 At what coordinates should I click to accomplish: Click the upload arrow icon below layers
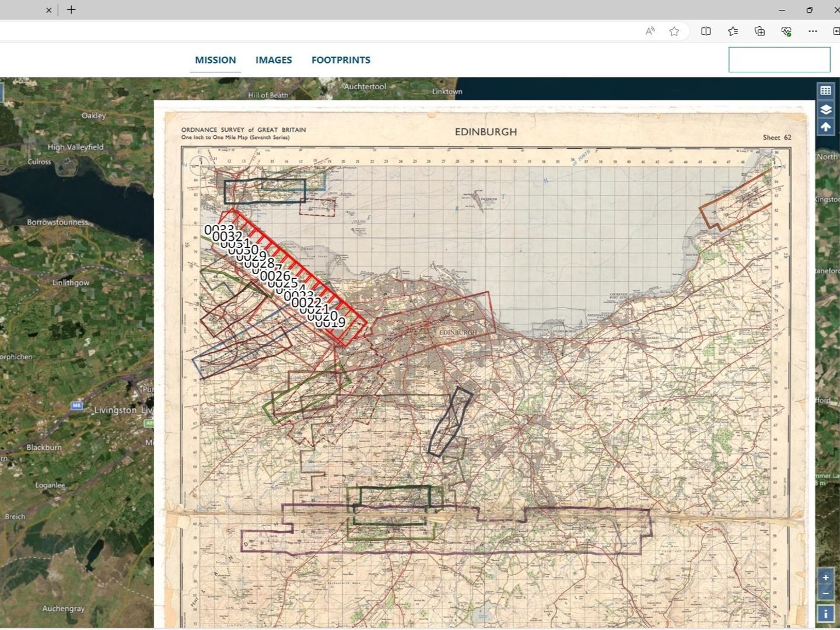825,126
